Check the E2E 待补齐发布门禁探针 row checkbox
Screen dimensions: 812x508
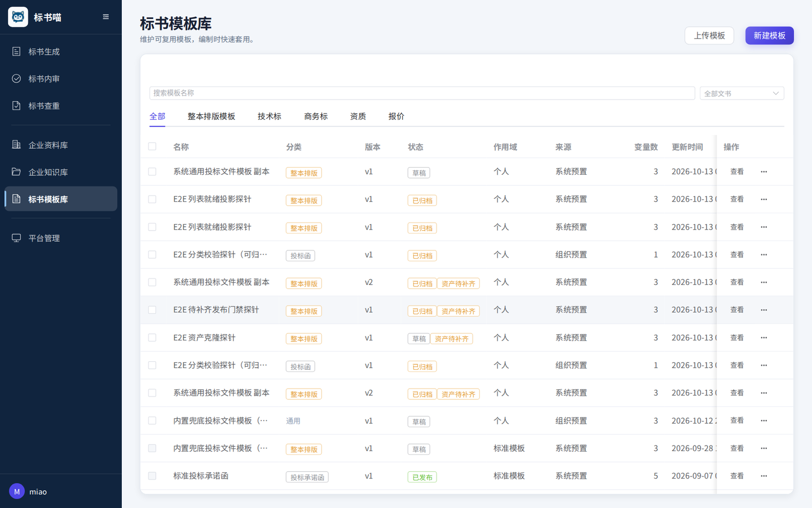[x=152, y=310]
